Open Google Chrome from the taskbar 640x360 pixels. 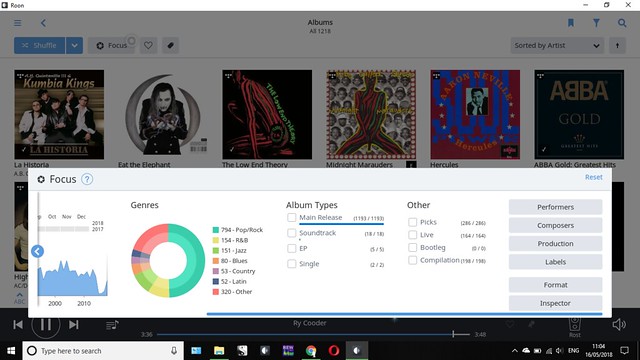[x=311, y=351]
